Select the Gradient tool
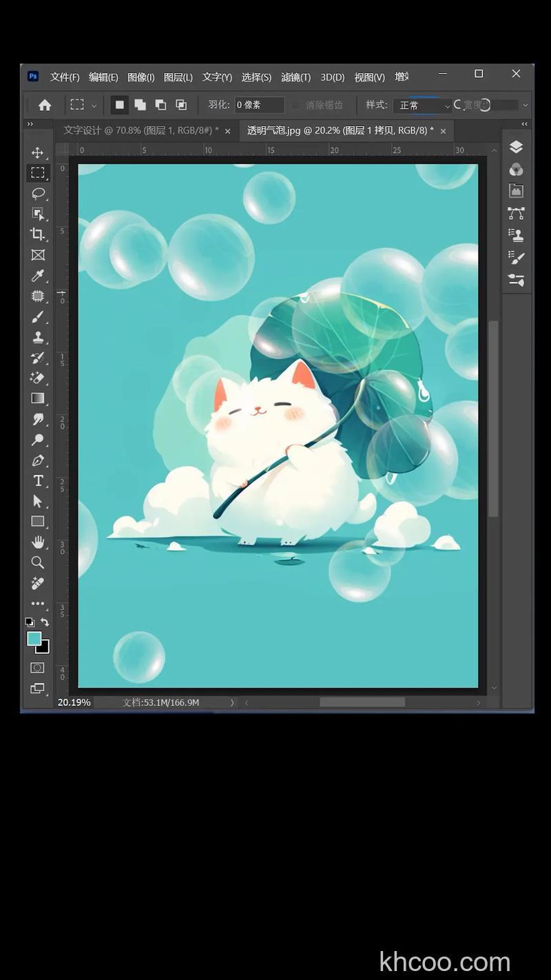 tap(38, 398)
